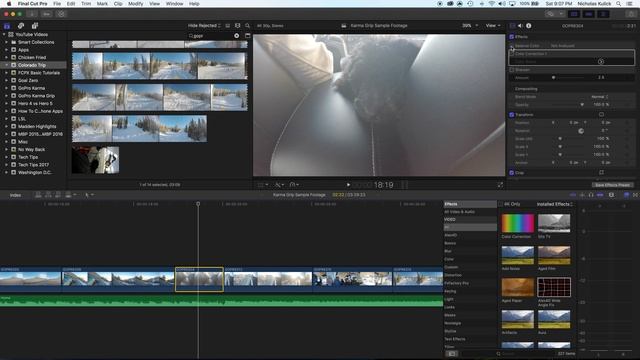Click the retime speedometer icon below viewer

coord(294,185)
